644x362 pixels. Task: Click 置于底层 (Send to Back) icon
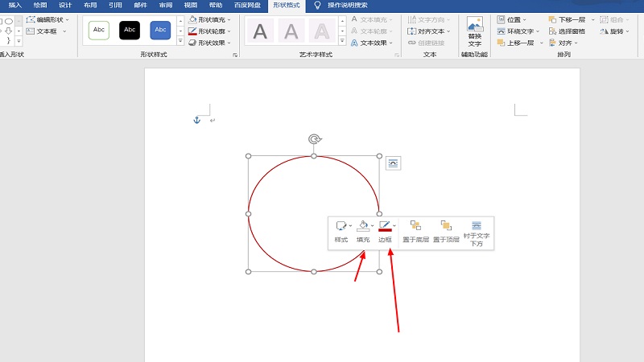click(415, 227)
